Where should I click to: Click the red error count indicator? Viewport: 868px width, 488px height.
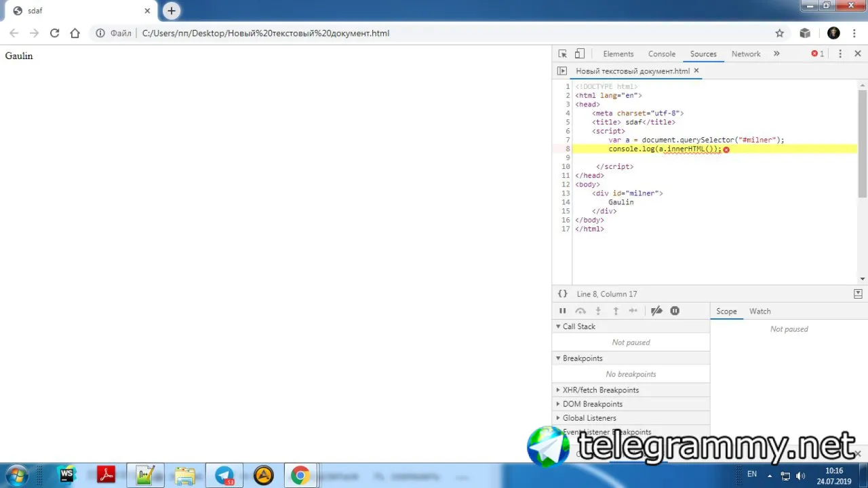[x=818, y=54]
